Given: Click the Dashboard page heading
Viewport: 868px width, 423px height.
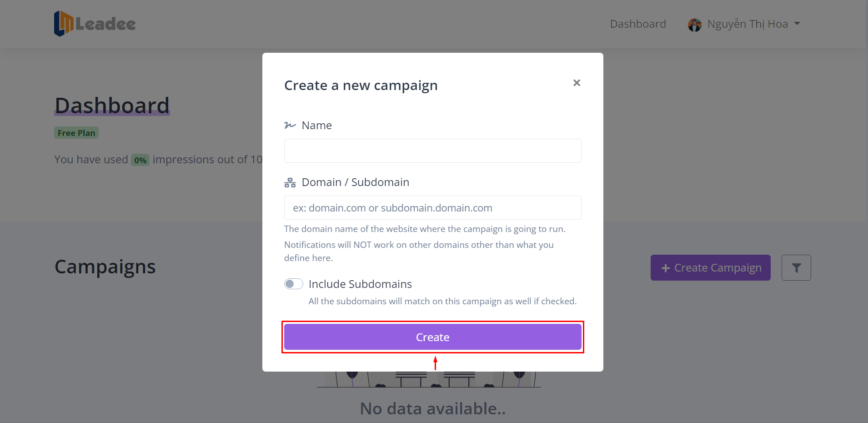Looking at the screenshot, I should click(112, 106).
